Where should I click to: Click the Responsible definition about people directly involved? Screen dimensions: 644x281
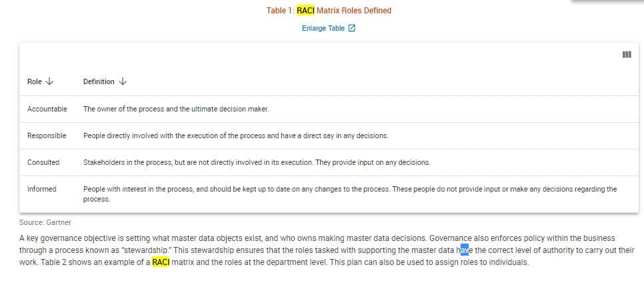point(235,135)
